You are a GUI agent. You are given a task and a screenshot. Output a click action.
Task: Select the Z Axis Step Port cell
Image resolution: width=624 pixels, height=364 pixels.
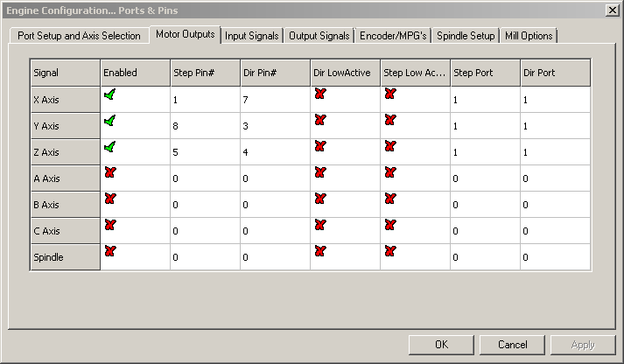coord(485,152)
